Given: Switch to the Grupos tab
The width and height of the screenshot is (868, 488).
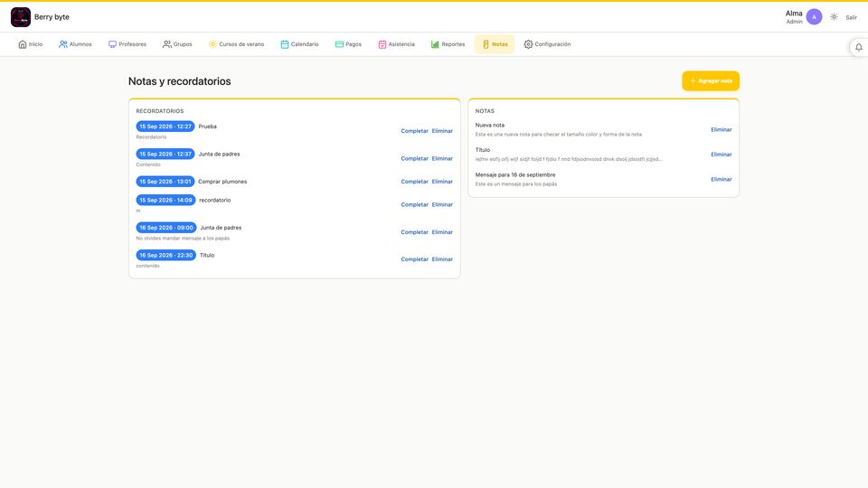Looking at the screenshot, I should (x=178, y=44).
